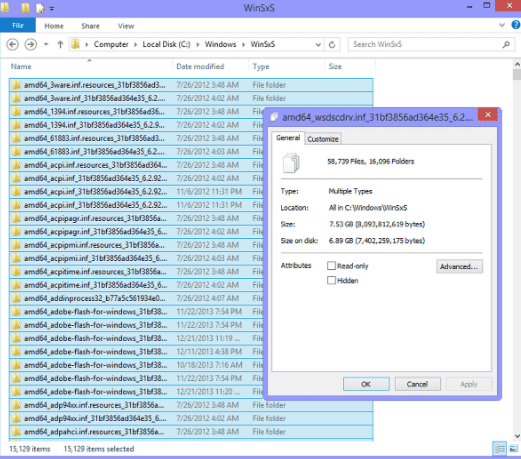This screenshot has width=521, height=459.
Task: Click the vertical scrollbar down arrow
Action: (517, 436)
